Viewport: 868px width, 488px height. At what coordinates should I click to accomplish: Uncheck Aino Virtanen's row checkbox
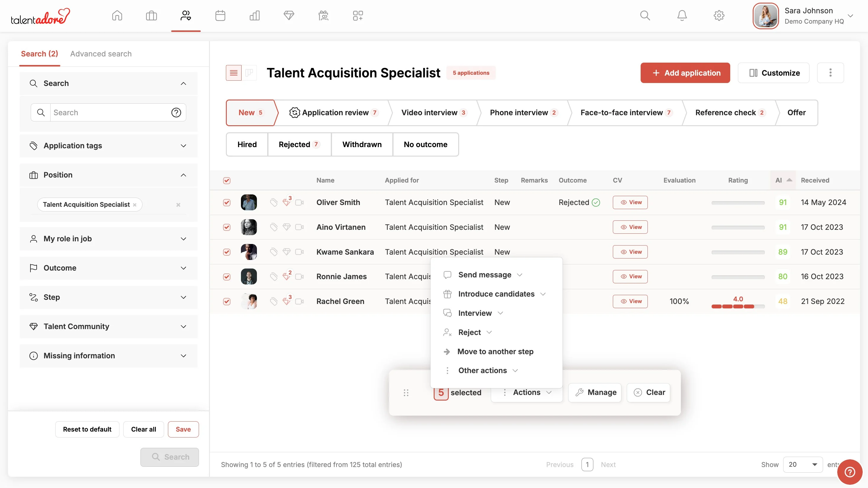(227, 227)
